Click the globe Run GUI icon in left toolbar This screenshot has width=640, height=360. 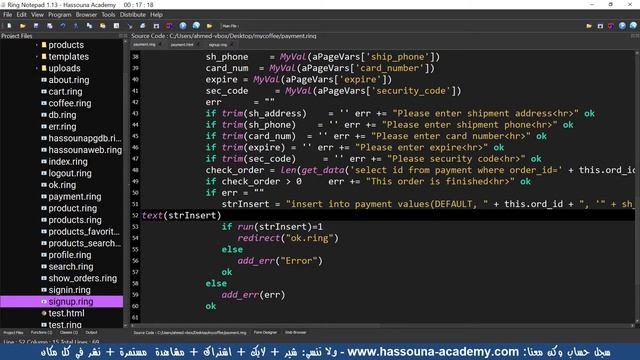(x=196, y=26)
